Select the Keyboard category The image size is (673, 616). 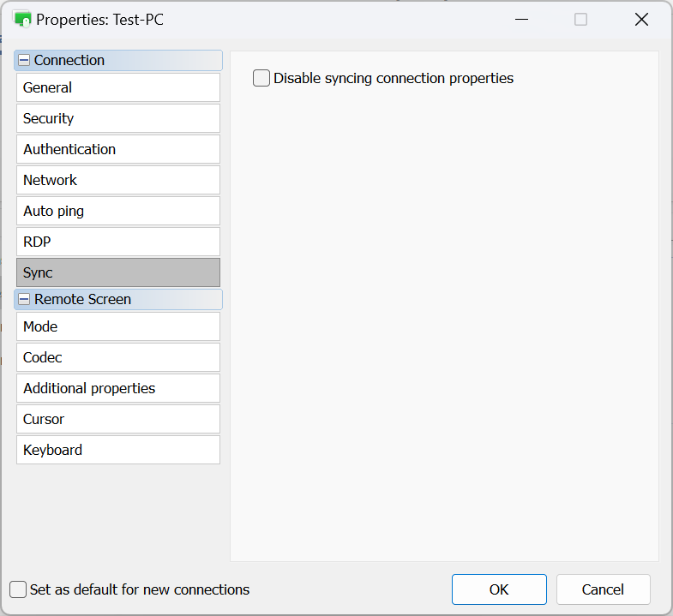pyautogui.click(x=118, y=450)
